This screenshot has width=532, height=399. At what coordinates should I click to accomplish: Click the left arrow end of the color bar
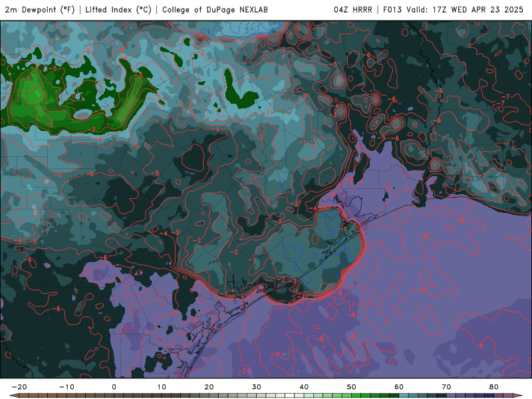14,396
